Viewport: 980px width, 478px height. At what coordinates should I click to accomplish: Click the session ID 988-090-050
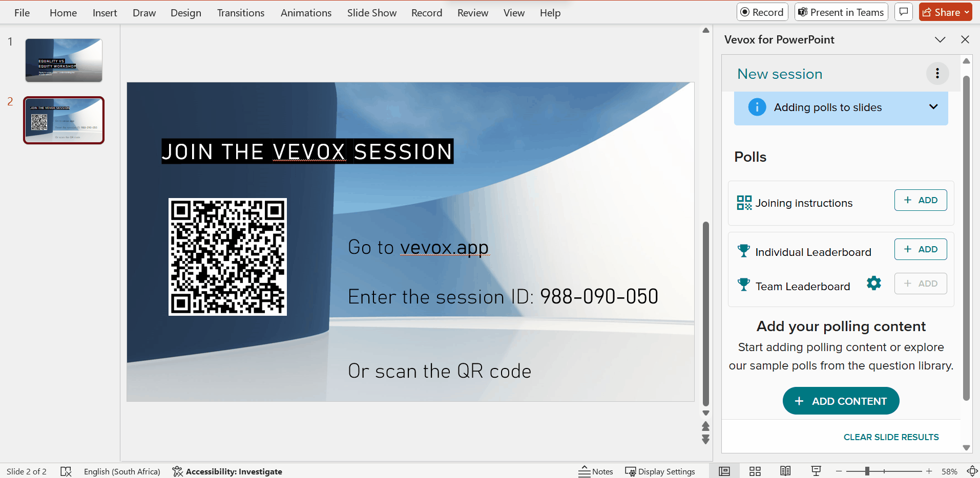tap(599, 296)
